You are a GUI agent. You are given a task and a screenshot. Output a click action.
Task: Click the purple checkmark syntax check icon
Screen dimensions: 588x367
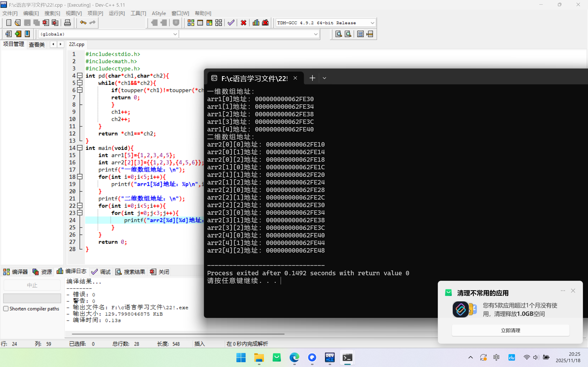[x=231, y=23]
